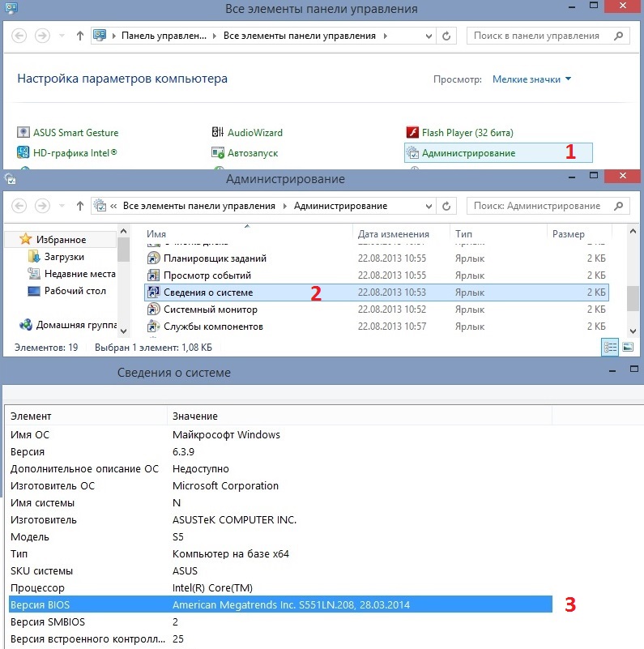
Task: Open Flash Player (32 бита) icon
Action: [412, 132]
